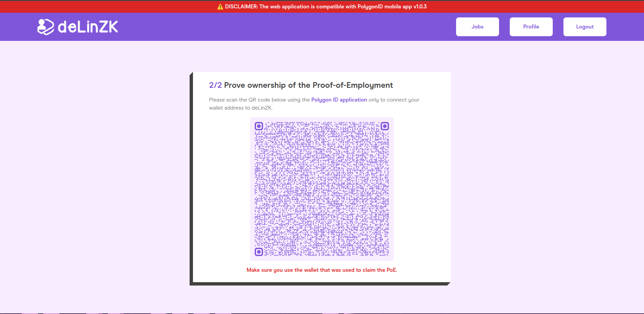Click the PolygonID disclaimer text
The image size is (644, 314).
326,7
